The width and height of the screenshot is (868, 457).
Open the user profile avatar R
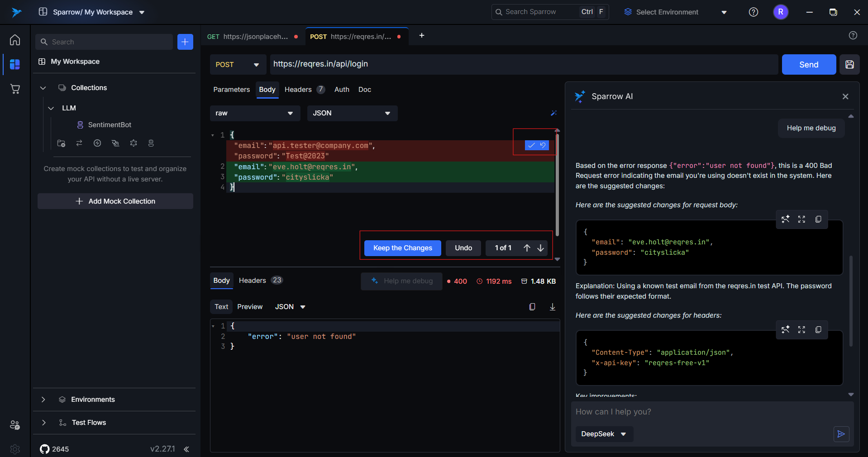coord(781,12)
